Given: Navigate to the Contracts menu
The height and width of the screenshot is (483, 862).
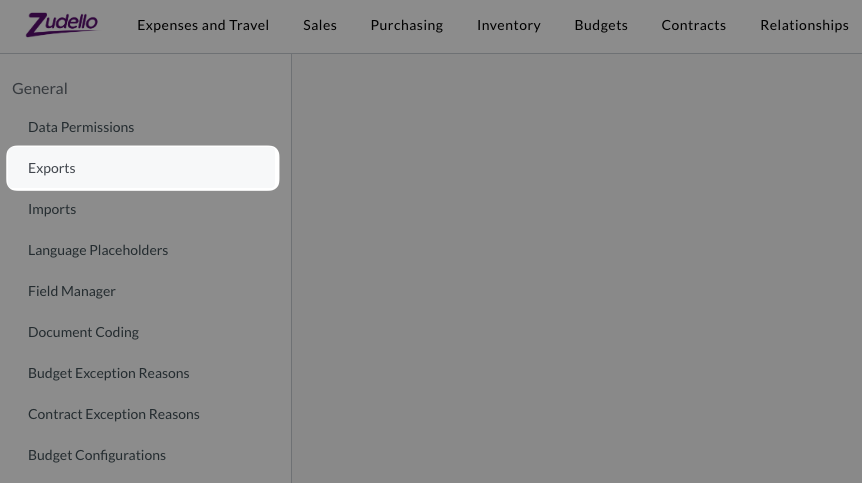Looking at the screenshot, I should click(693, 25).
